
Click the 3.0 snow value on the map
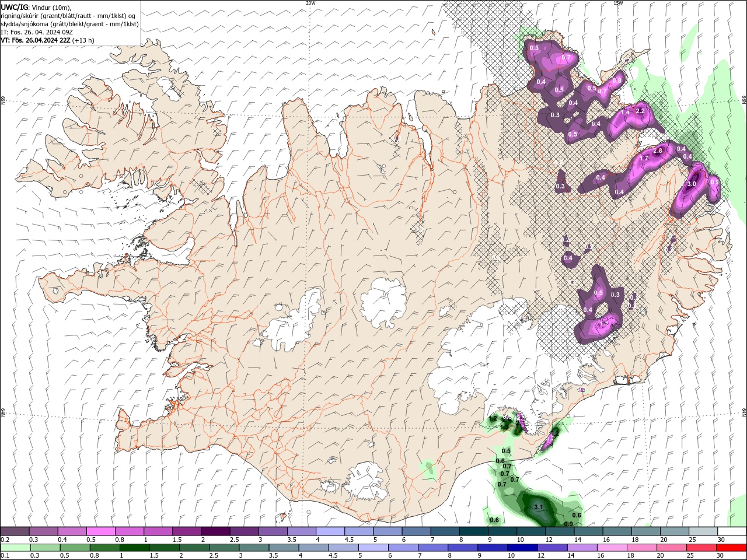[x=692, y=184]
